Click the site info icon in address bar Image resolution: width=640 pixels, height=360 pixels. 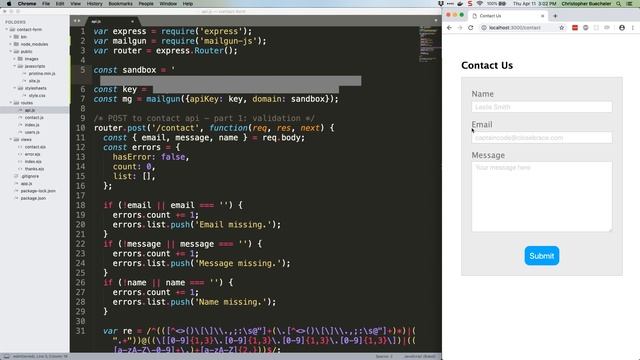tap(484, 28)
